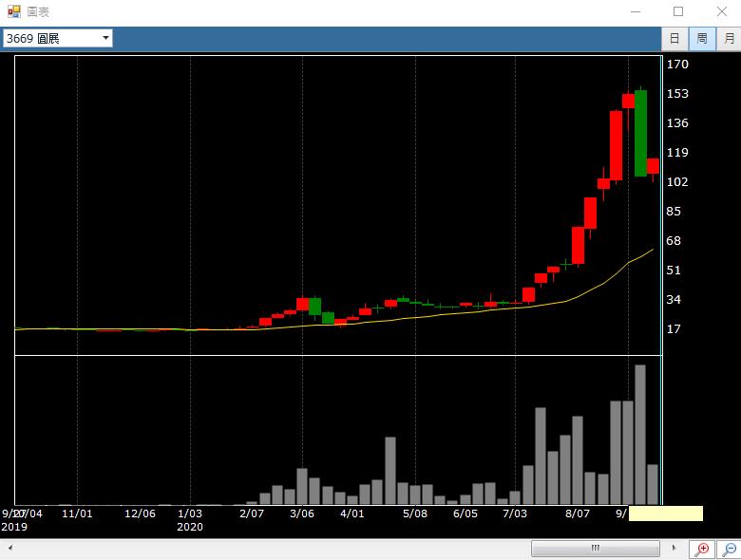Click the large green candlestick near 153
741x560 pixels.
[640, 133]
